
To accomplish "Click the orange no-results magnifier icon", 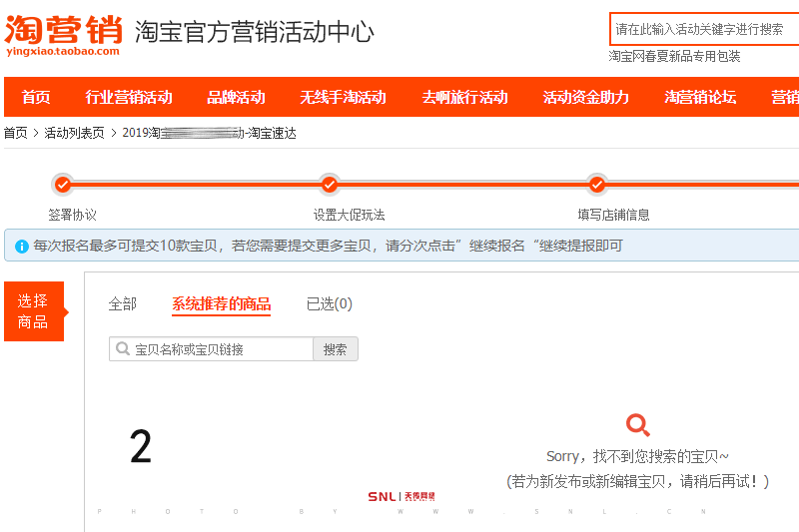I will point(638,425).
